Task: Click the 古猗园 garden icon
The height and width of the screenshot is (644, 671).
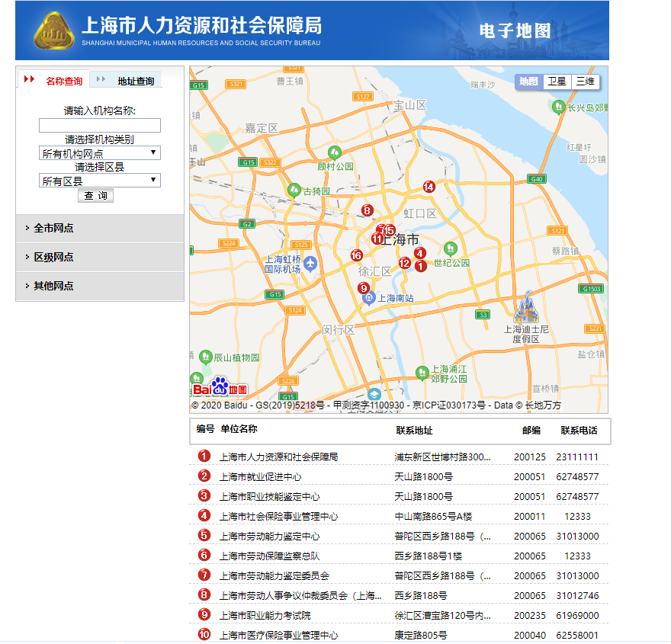Action: point(294,190)
